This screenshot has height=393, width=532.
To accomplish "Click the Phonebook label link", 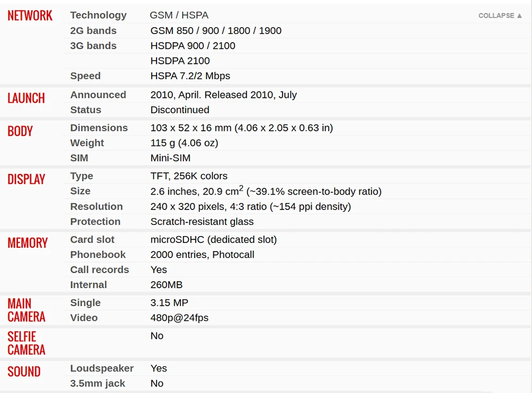I will [98, 255].
